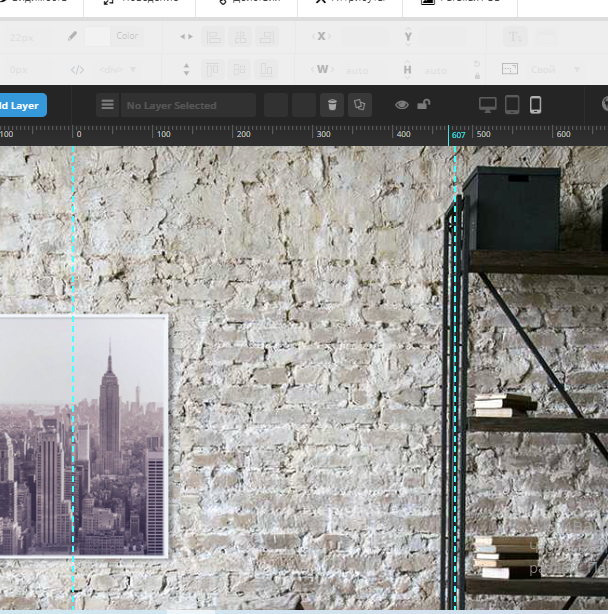Click the Y position input field
Viewport: 608px width, 614px height.
[442, 37]
